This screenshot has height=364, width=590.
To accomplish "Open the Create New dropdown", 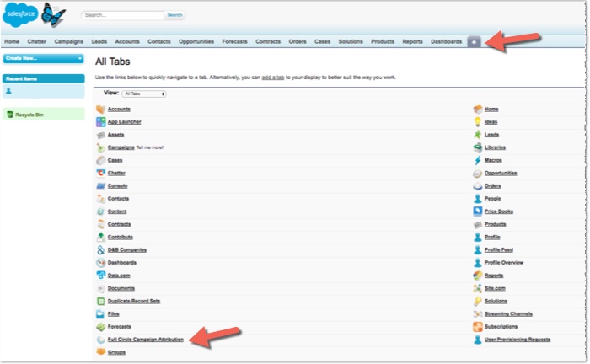I will click(x=43, y=59).
